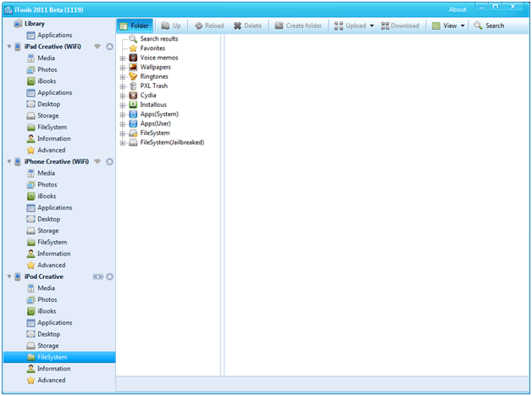Expand the Apps(System) node
532x396 pixels.
tap(123, 114)
